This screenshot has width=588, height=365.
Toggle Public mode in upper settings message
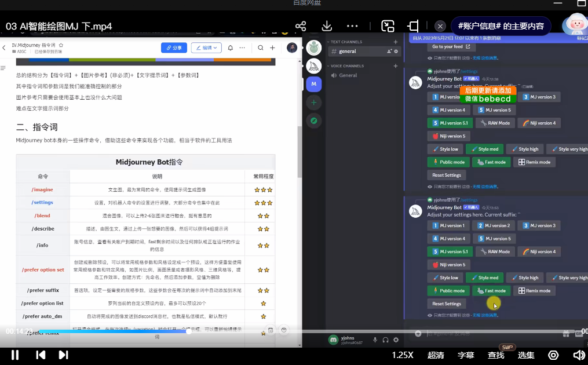448,162
